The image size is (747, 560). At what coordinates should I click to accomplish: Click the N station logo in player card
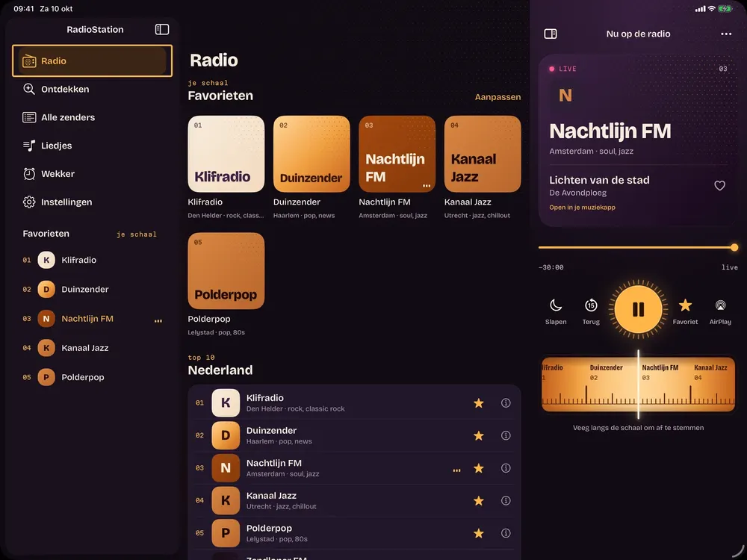565,96
